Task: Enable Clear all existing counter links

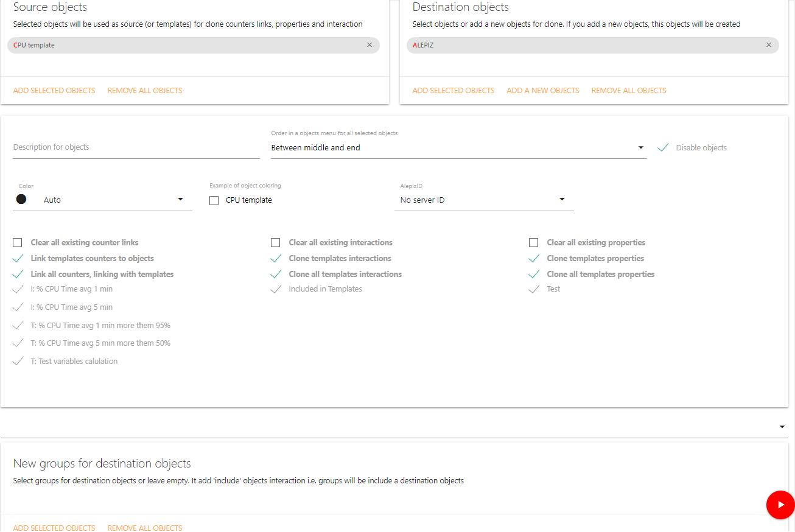Action: click(x=18, y=243)
